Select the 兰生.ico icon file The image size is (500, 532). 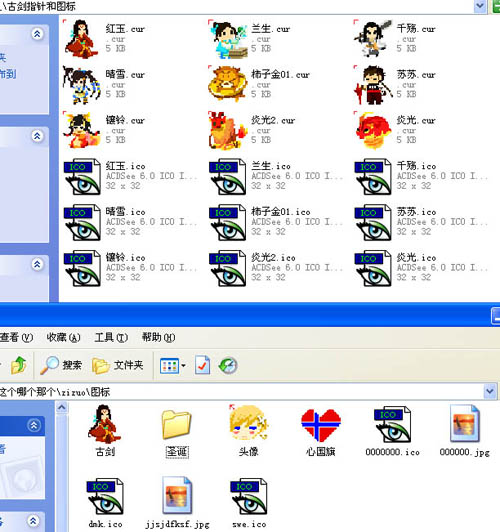(276, 176)
